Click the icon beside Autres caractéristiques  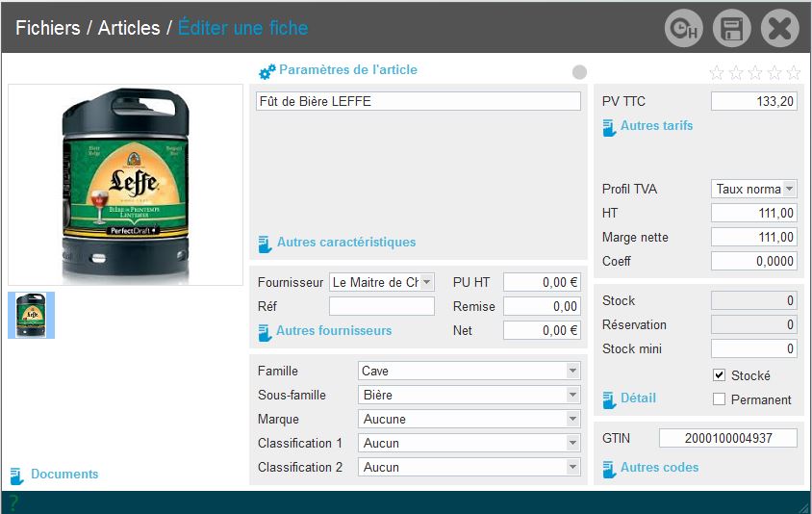(x=265, y=244)
